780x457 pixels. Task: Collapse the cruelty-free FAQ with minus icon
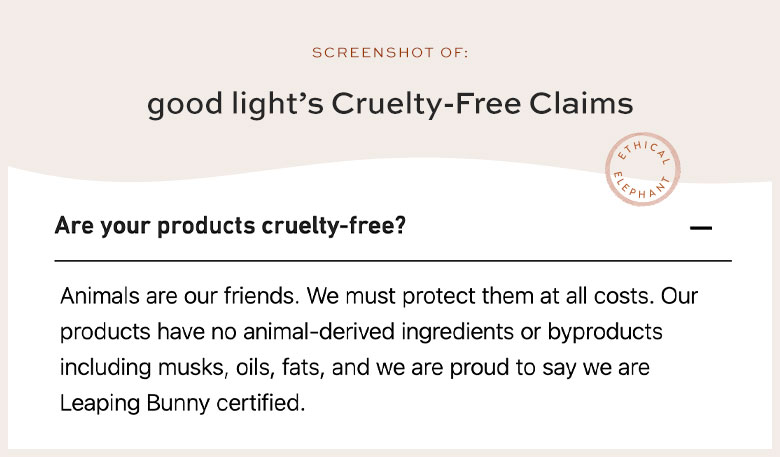pyautogui.click(x=701, y=227)
